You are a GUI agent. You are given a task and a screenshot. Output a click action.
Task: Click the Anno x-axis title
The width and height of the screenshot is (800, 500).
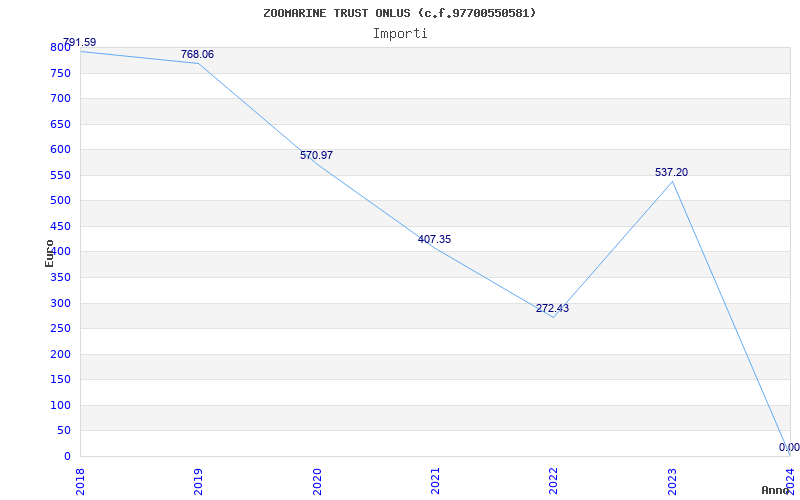(775, 490)
